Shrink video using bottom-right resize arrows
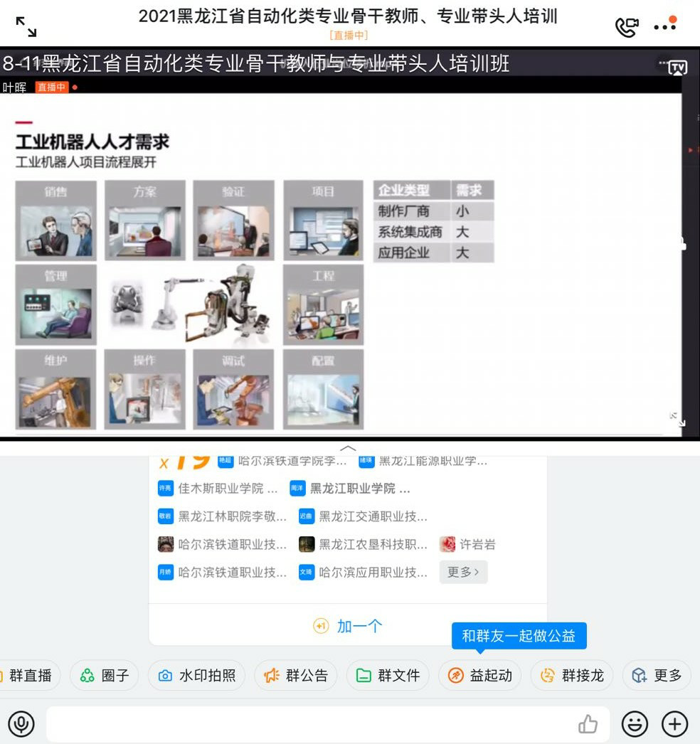Screen dimensions: 700x744 (x=677, y=418)
